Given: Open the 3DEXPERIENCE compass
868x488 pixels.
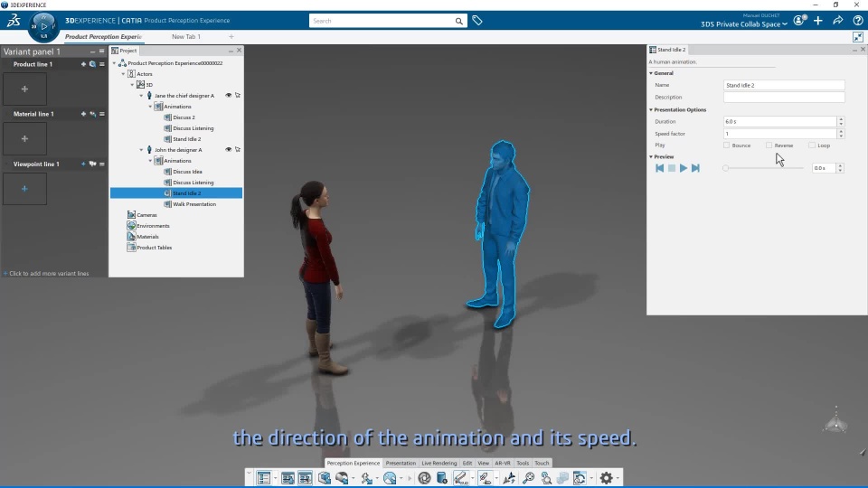Looking at the screenshot, I should [43, 26].
